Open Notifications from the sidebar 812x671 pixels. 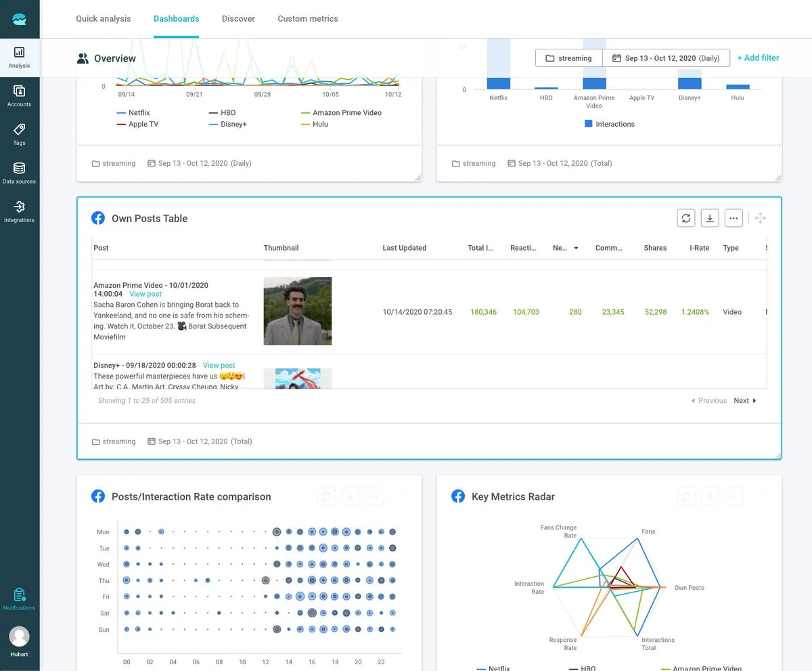19,597
